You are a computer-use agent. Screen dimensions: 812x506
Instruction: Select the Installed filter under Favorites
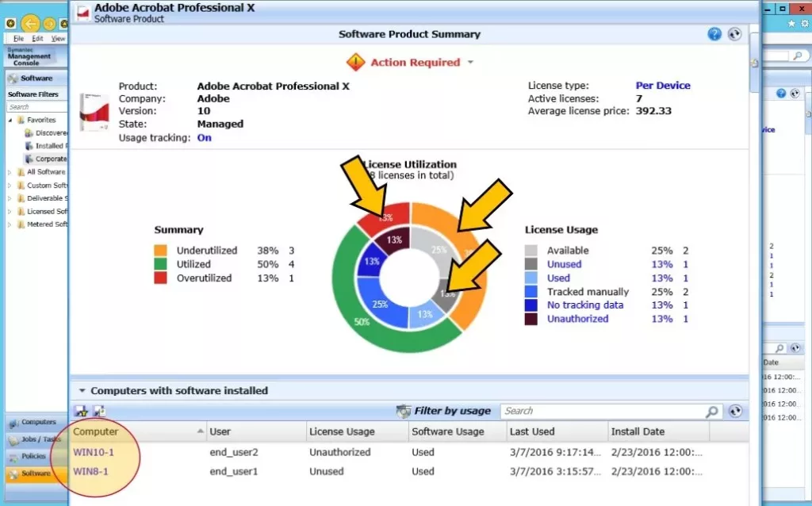51,146
